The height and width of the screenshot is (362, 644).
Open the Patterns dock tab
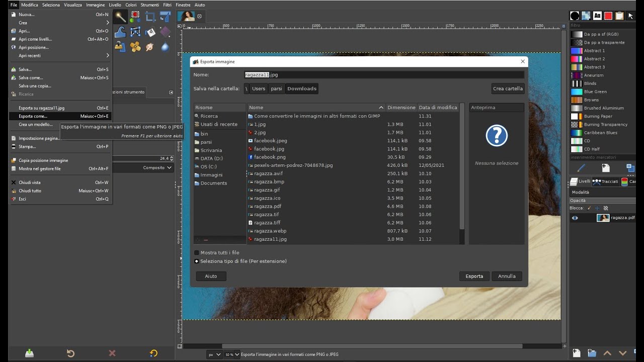tap(586, 16)
